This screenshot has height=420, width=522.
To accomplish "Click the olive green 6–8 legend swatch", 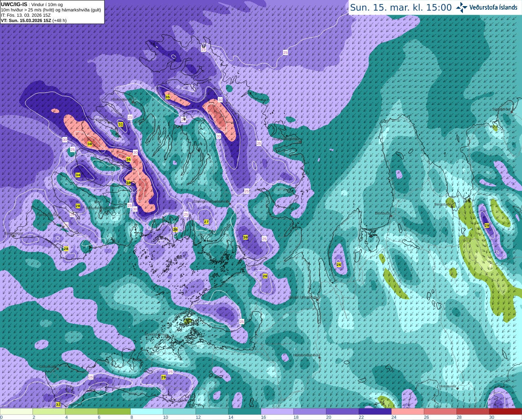I will pyautogui.click(x=114, y=411).
